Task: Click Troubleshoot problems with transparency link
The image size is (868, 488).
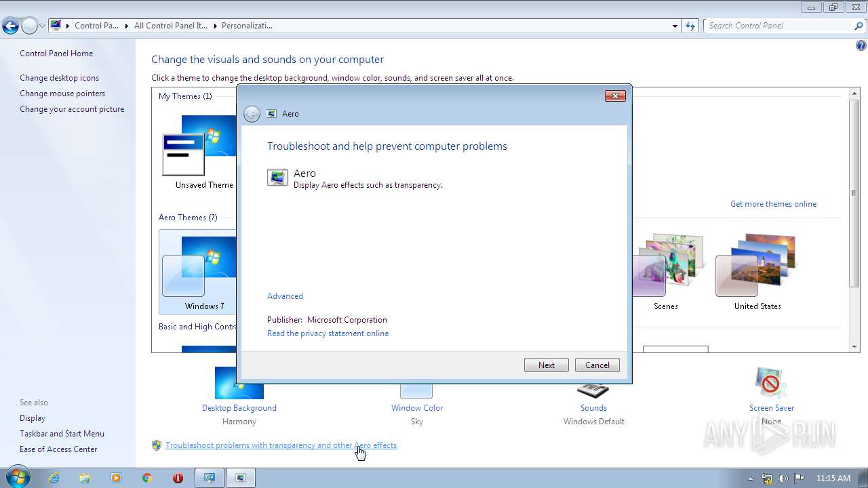Action: [x=281, y=445]
